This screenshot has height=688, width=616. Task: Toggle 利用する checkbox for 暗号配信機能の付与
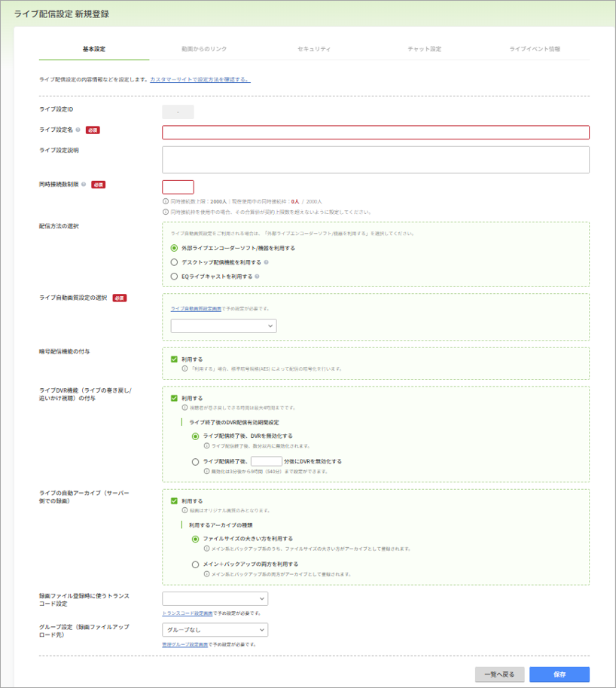[x=174, y=359]
